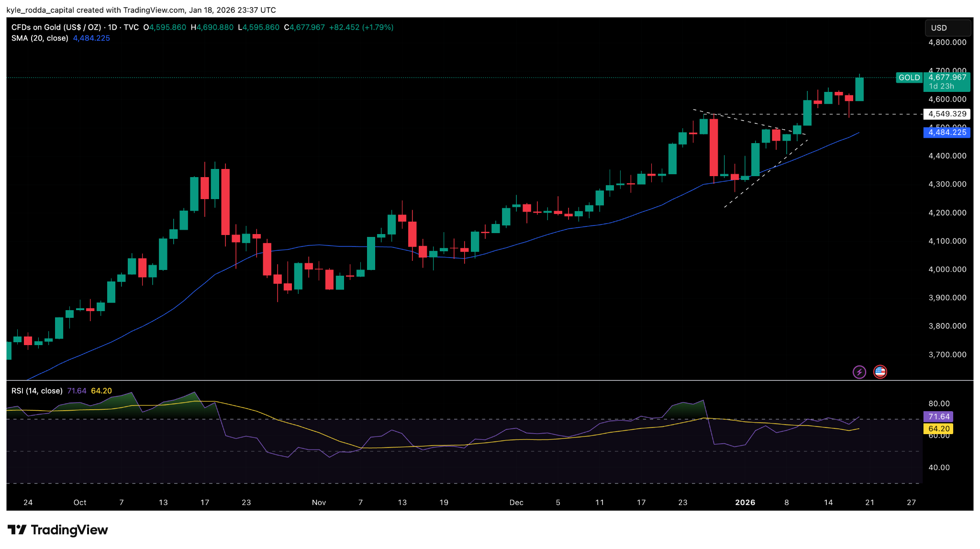Click the latest green candle at the right edge

pyautogui.click(x=859, y=90)
